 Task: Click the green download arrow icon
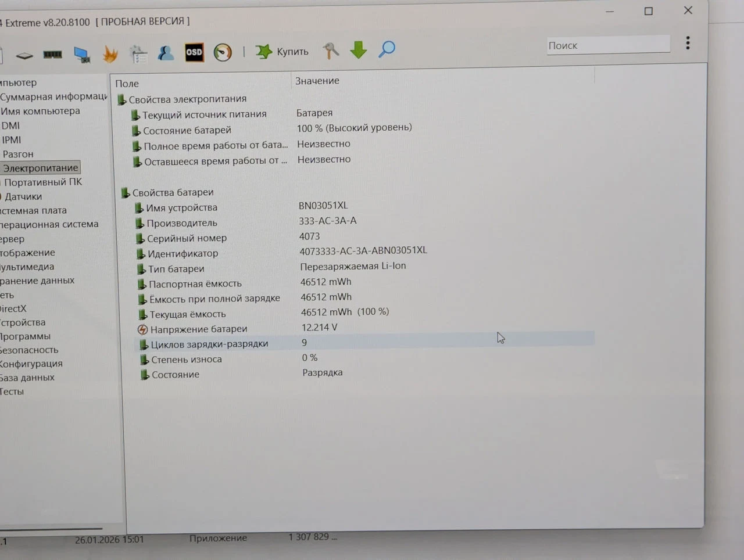click(359, 50)
